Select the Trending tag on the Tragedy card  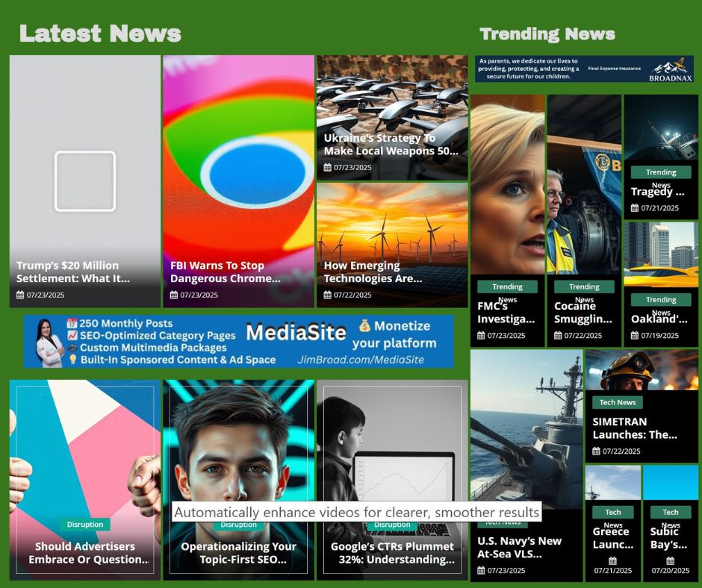pos(661,172)
